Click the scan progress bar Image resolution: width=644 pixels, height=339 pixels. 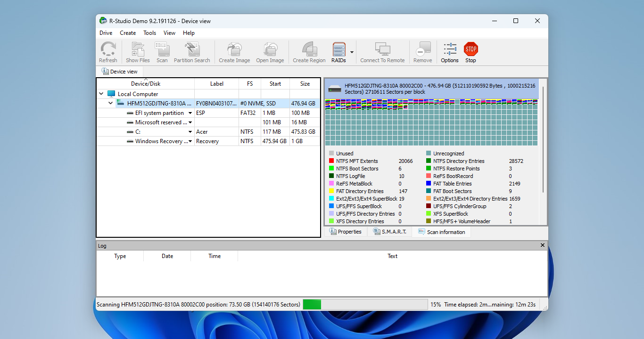pyautogui.click(x=365, y=305)
